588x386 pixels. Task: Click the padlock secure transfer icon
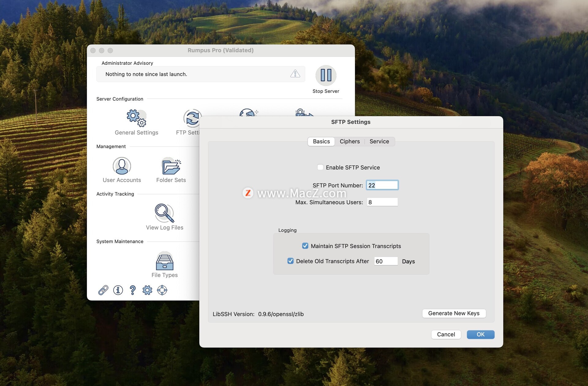pos(304,112)
